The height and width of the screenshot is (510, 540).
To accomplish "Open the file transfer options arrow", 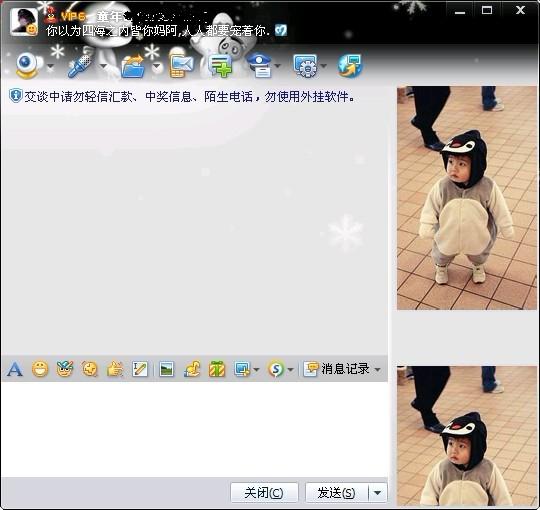I will click(157, 66).
